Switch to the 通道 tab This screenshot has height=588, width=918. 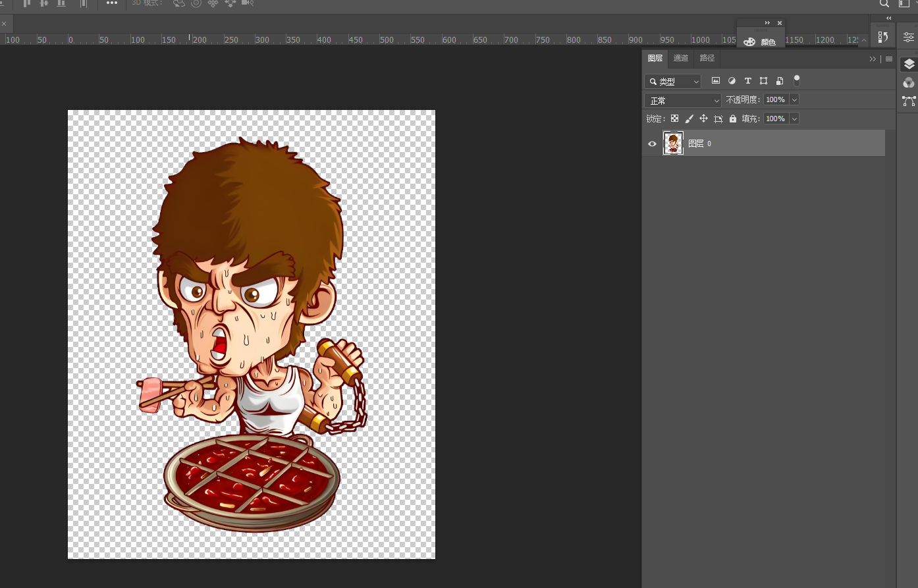[x=680, y=58]
